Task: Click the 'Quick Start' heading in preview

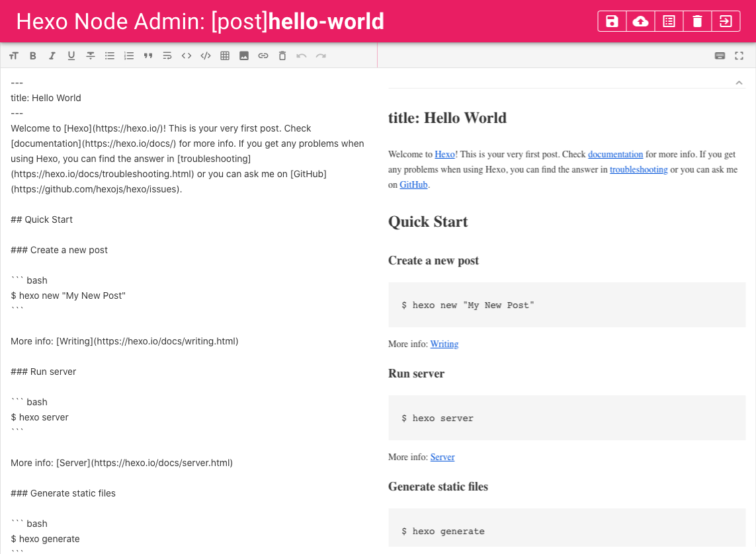Action: tap(428, 221)
